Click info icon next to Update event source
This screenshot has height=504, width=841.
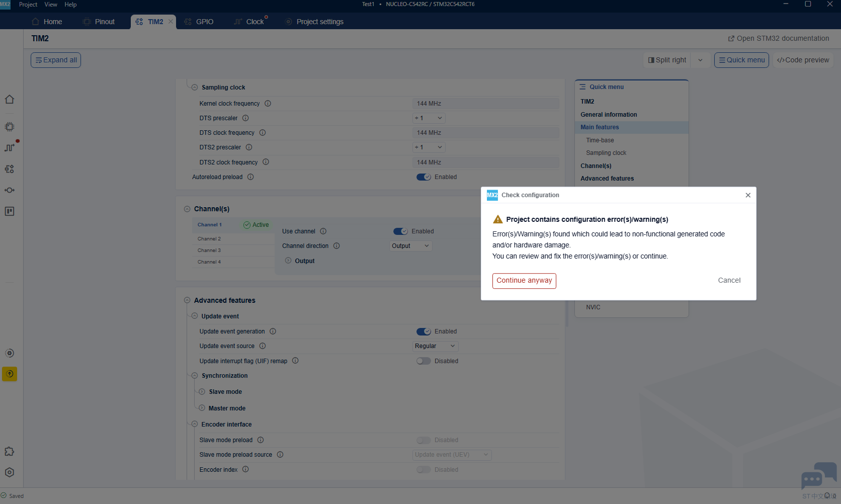click(263, 346)
